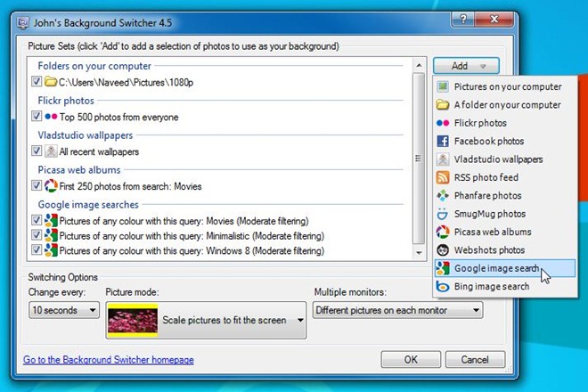Select the Movies query text in Google image searches
The height and width of the screenshot is (392, 588).
(x=184, y=221)
